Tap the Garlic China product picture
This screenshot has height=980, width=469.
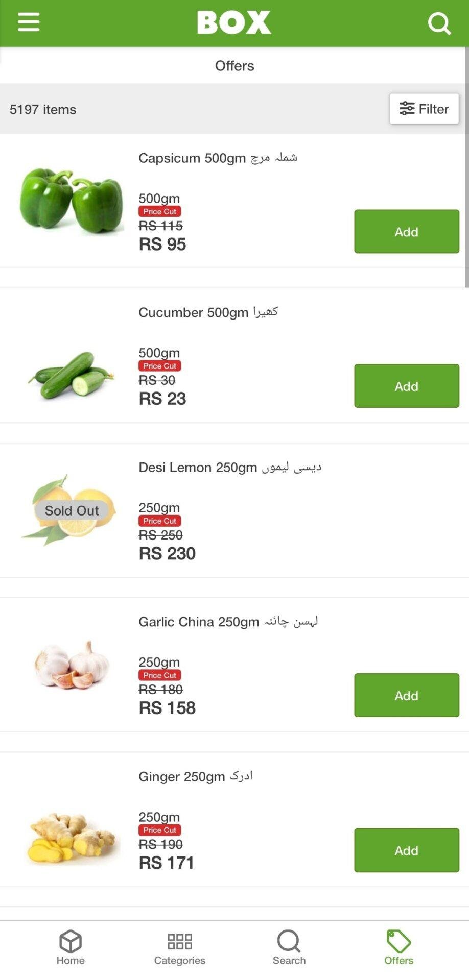[72, 665]
